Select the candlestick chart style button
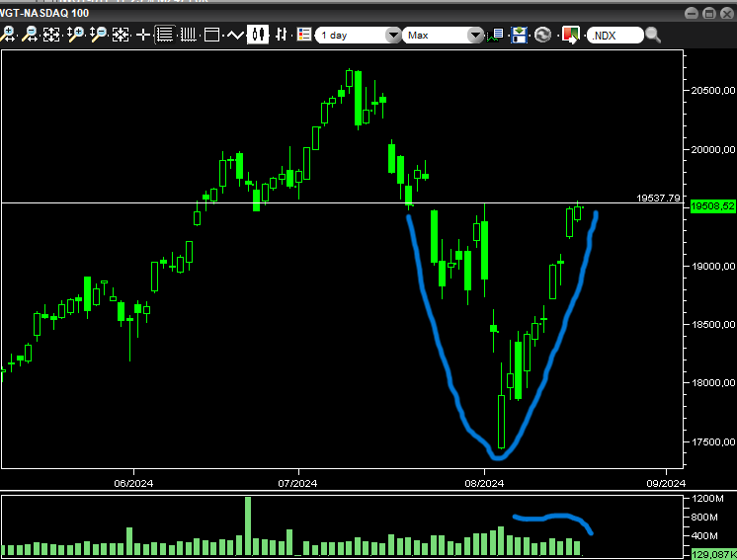 (x=258, y=35)
